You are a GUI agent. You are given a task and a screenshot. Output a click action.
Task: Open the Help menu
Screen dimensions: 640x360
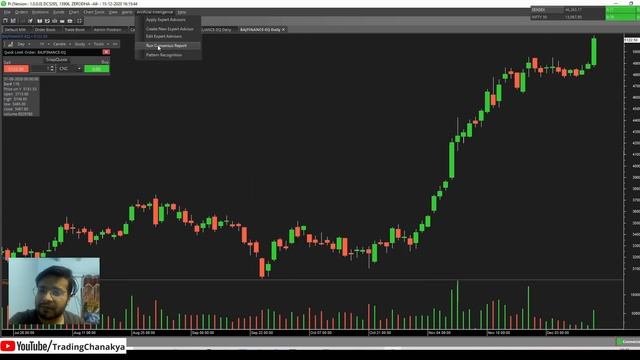pyautogui.click(x=182, y=12)
